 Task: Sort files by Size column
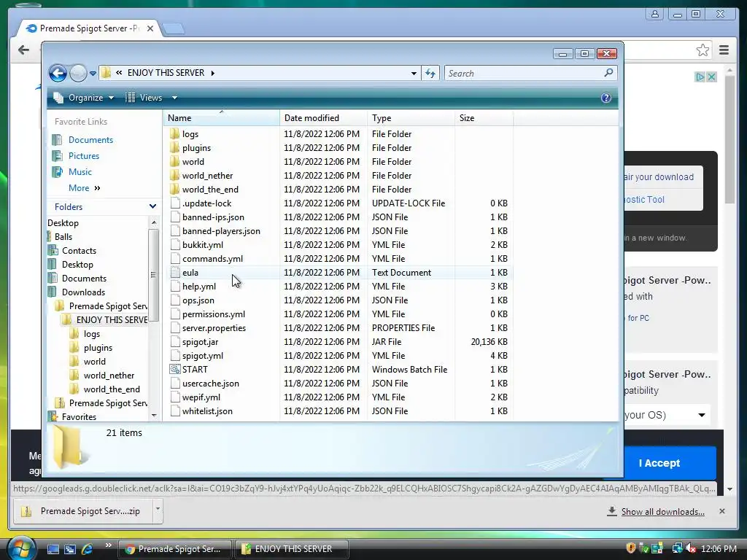[484, 118]
